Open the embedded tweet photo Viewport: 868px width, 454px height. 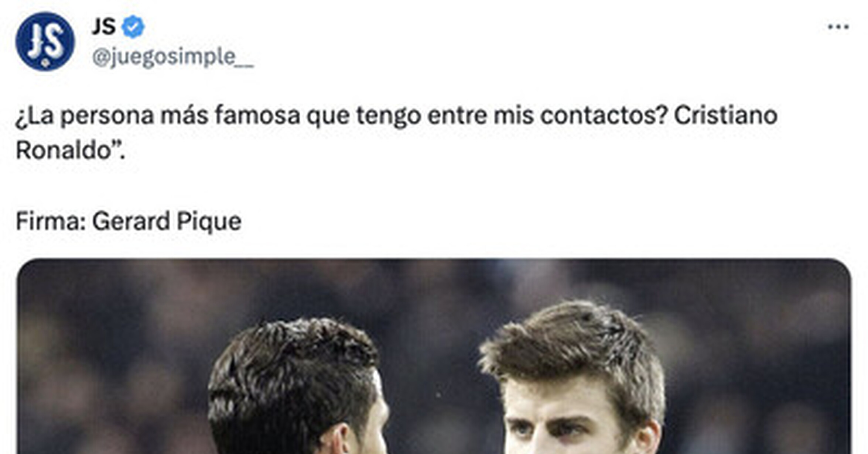coord(434,356)
